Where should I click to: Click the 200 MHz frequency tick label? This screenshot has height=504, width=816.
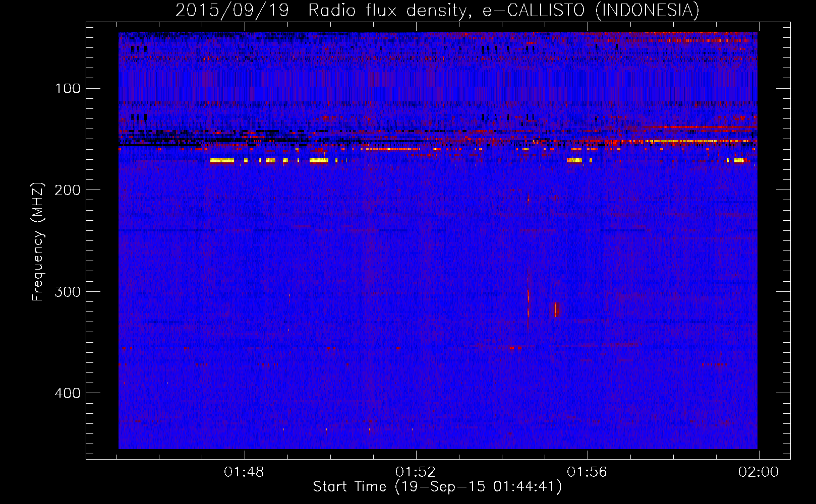click(x=68, y=190)
